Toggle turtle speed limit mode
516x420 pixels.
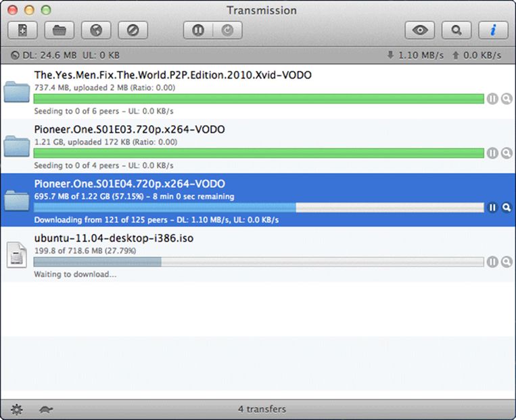click(46, 409)
